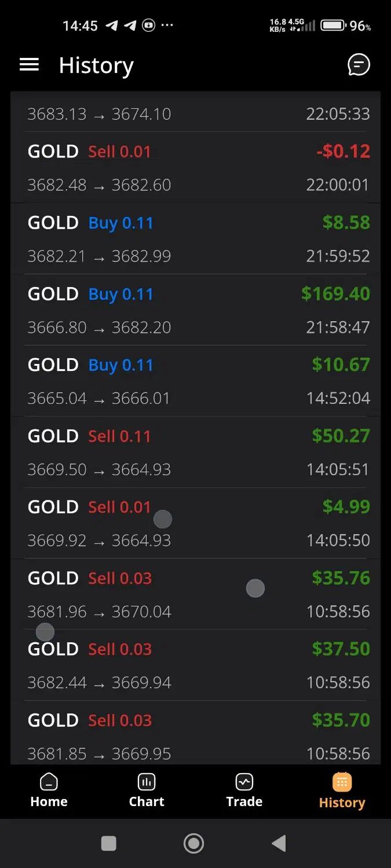Select trade entry 3683.13 to 3674.10
Screen dimensions: 391x868
click(x=195, y=112)
